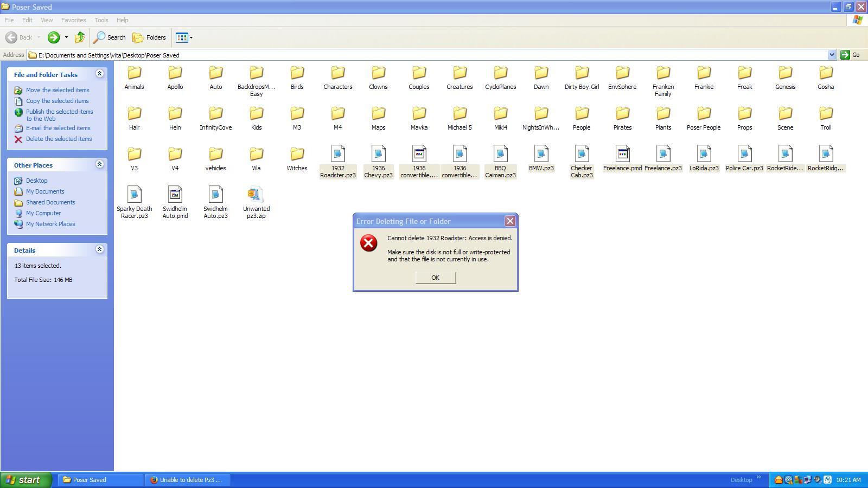The width and height of the screenshot is (868, 488).
Task: Select the Checker Cab.pz3 file icon
Action: (x=582, y=154)
